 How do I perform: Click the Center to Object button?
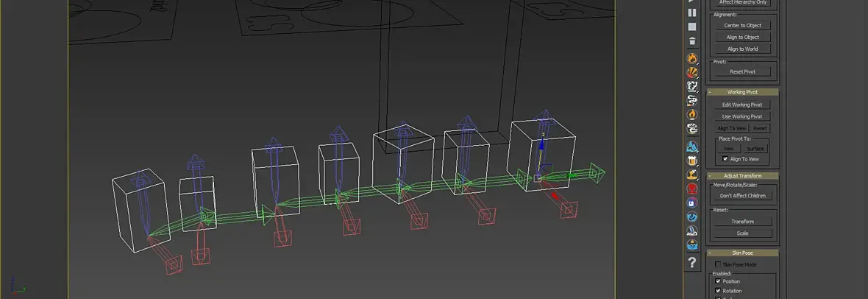[x=742, y=26]
